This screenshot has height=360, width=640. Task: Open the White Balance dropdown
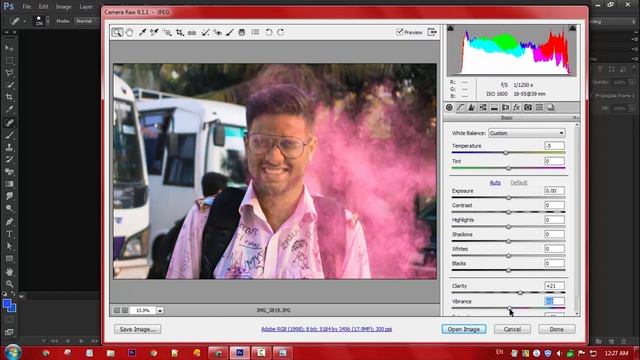pyautogui.click(x=527, y=133)
